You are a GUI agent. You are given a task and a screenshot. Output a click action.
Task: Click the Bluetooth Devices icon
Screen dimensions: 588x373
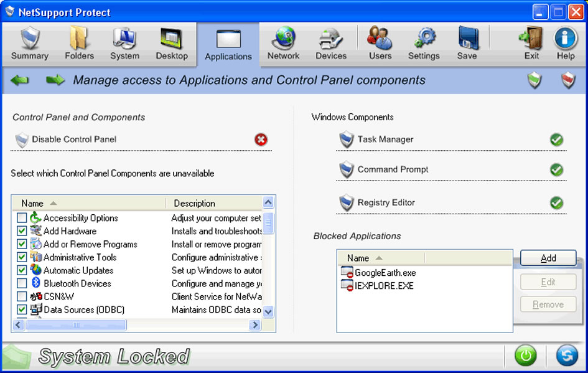(x=35, y=283)
